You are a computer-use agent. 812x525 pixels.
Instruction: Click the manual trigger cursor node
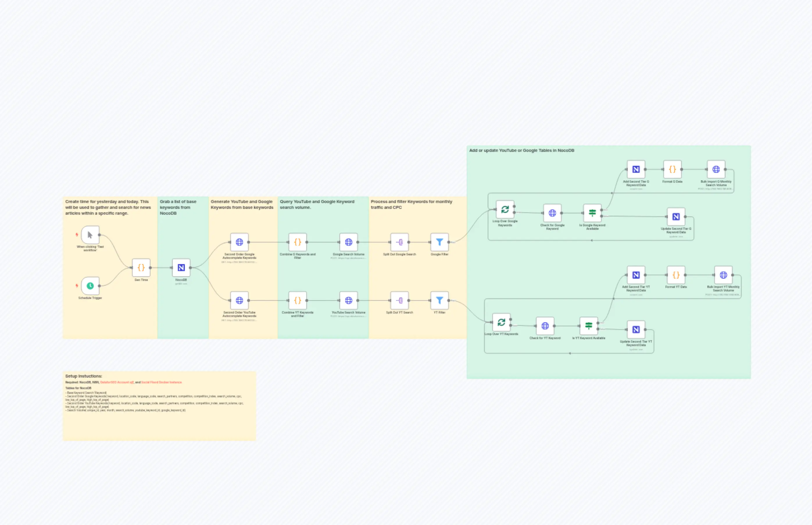[90, 234]
